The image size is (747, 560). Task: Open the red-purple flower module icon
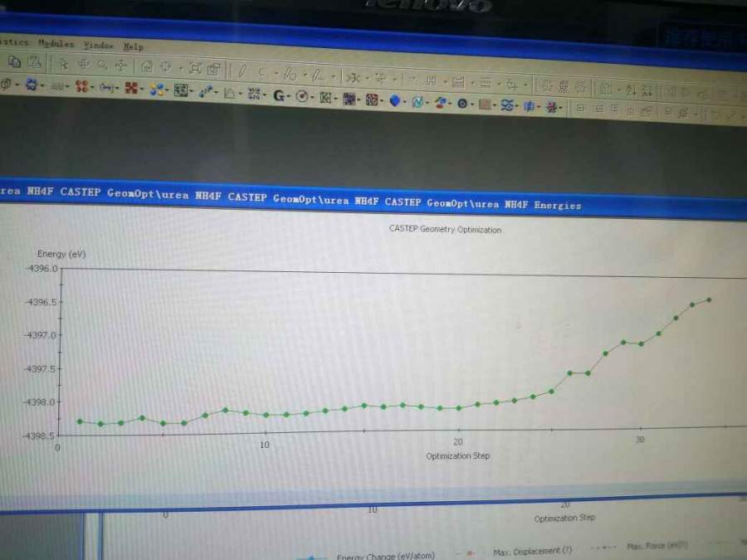(551, 107)
